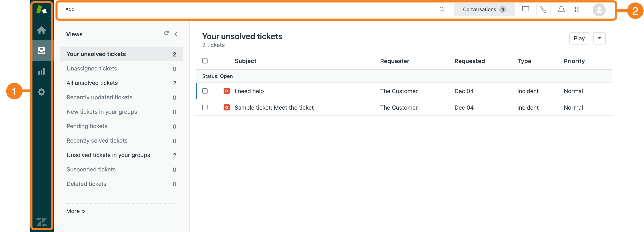Select 'All unsolved tickets' view
This screenshot has width=644, height=232.
92,83
